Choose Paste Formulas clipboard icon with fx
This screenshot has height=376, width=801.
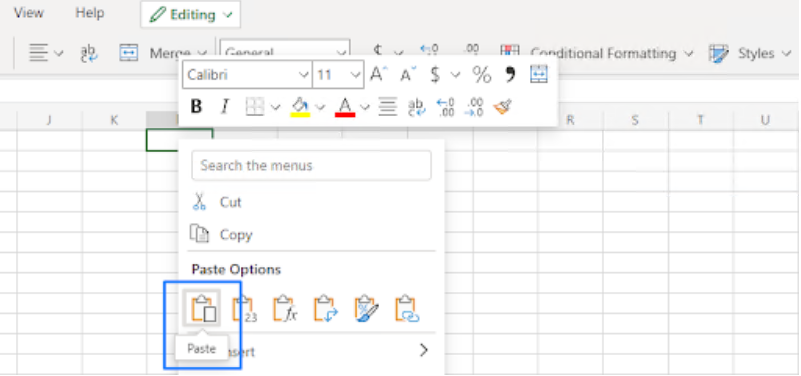pos(285,309)
